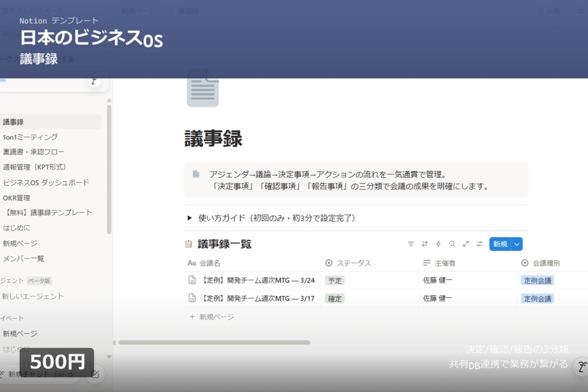Click 新規 to create a new meeting note
This screenshot has height=392, width=588.
pos(499,244)
